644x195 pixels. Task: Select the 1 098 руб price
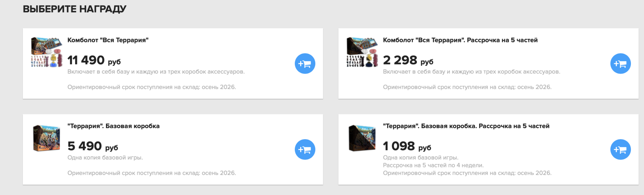click(x=407, y=146)
